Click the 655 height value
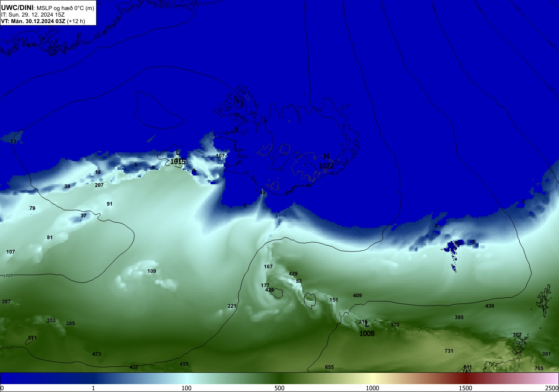Screen dimensions: 559x392 click(329, 367)
